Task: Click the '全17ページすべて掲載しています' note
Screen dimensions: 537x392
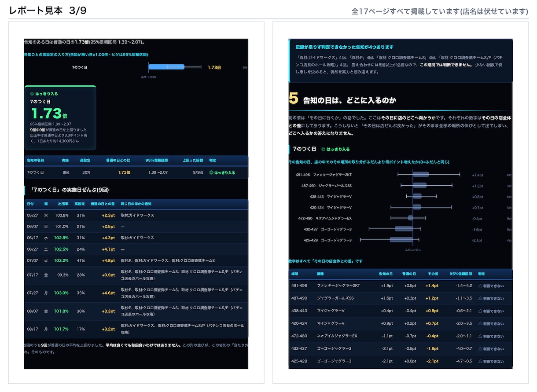Action: [x=440, y=11]
